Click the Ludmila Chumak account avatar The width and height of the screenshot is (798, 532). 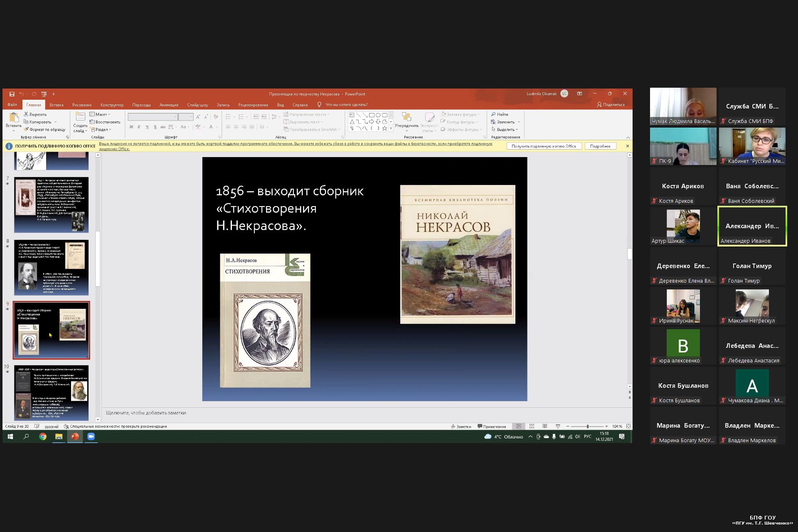click(564, 94)
